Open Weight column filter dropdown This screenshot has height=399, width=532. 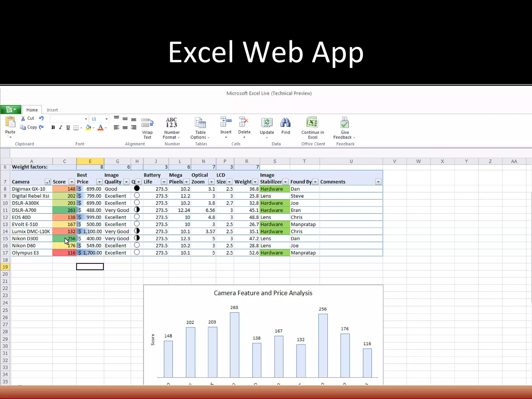(x=255, y=182)
